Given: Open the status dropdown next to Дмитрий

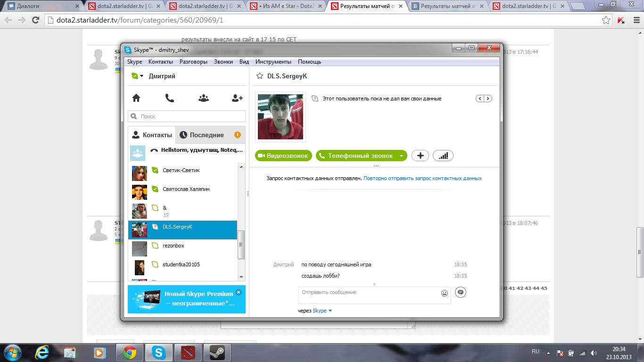Looking at the screenshot, I should click(x=141, y=76).
